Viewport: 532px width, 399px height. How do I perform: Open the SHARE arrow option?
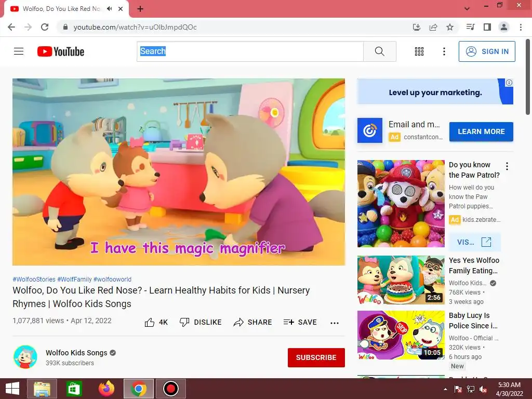click(x=253, y=322)
